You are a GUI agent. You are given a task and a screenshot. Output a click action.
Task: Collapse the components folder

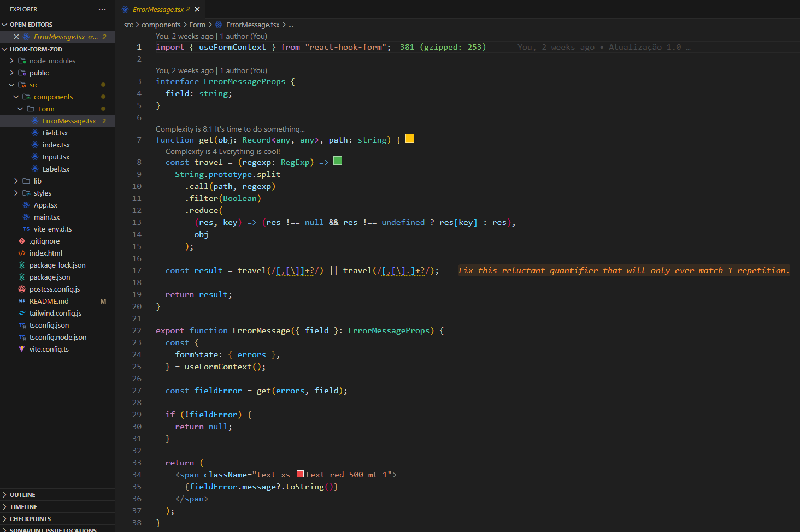[x=16, y=97]
